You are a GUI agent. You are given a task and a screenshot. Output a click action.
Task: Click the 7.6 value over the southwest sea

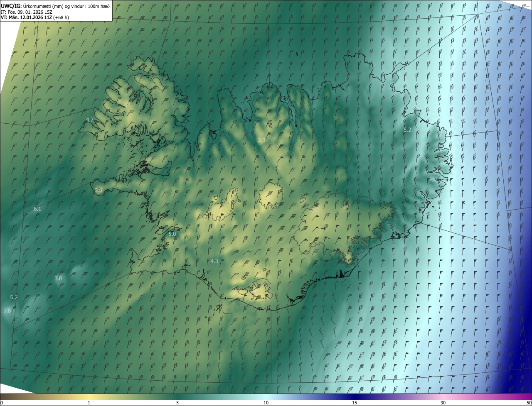tap(7, 311)
